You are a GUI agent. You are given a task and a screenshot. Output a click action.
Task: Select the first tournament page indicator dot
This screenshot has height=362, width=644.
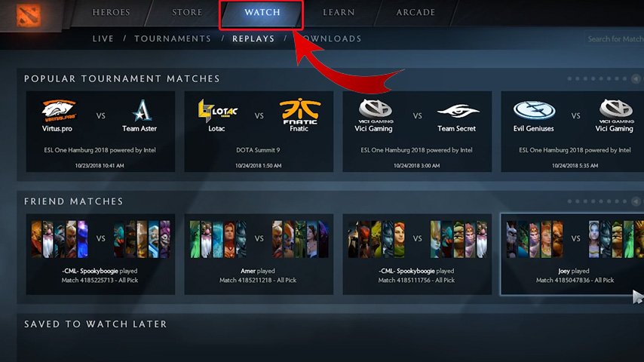point(569,78)
